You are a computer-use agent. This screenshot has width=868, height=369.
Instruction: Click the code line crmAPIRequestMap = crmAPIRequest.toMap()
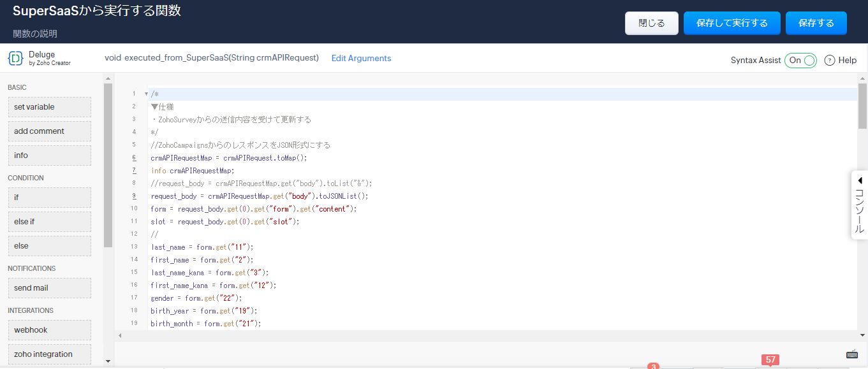(x=229, y=157)
